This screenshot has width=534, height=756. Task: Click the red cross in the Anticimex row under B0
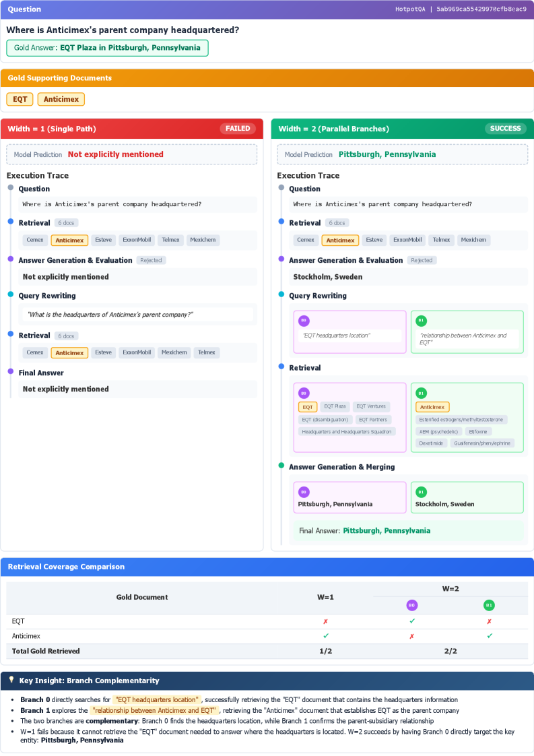click(x=411, y=637)
